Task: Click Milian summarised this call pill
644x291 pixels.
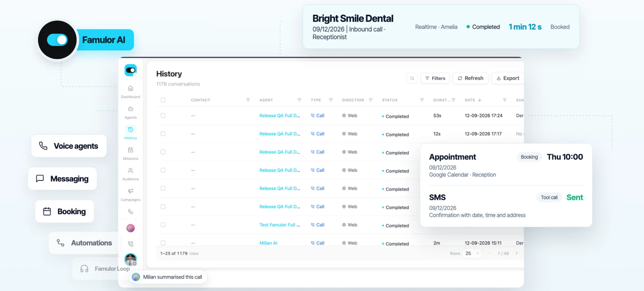Action: tap(168, 277)
